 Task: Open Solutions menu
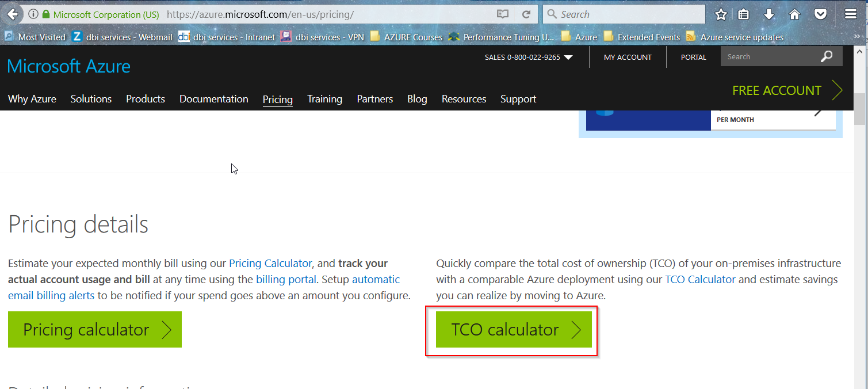91,99
